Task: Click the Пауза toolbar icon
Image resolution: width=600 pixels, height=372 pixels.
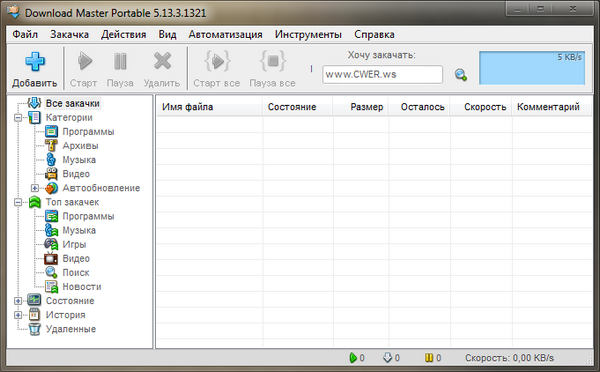Action: 120,61
